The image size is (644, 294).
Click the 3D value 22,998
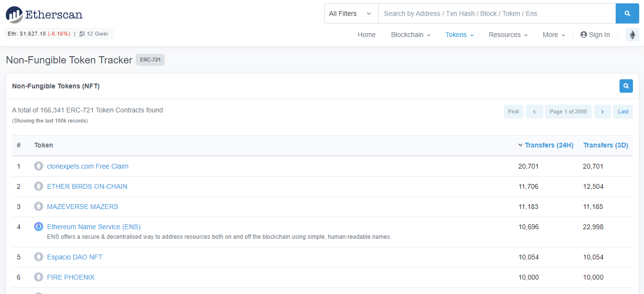click(593, 227)
